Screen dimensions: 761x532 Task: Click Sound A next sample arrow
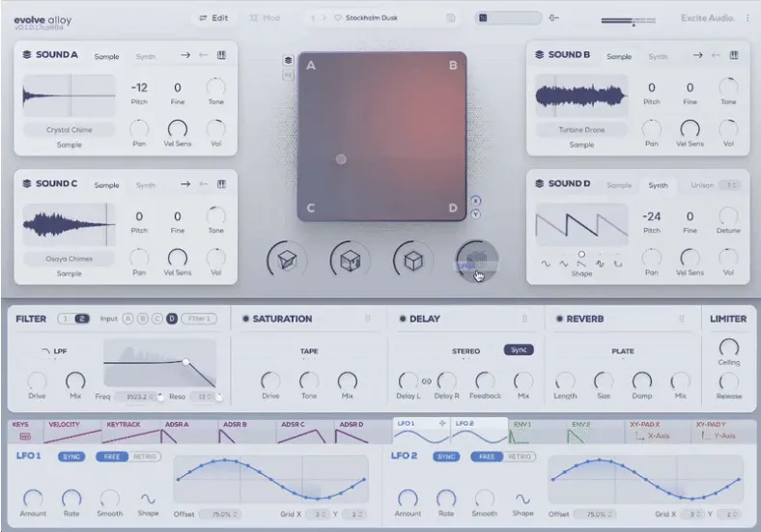tap(185, 55)
